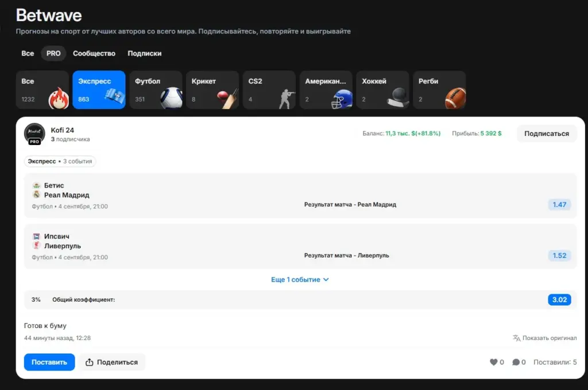Select the 1.47 odds for Реал Мадрид
This screenshot has width=588, height=390.
(x=559, y=205)
